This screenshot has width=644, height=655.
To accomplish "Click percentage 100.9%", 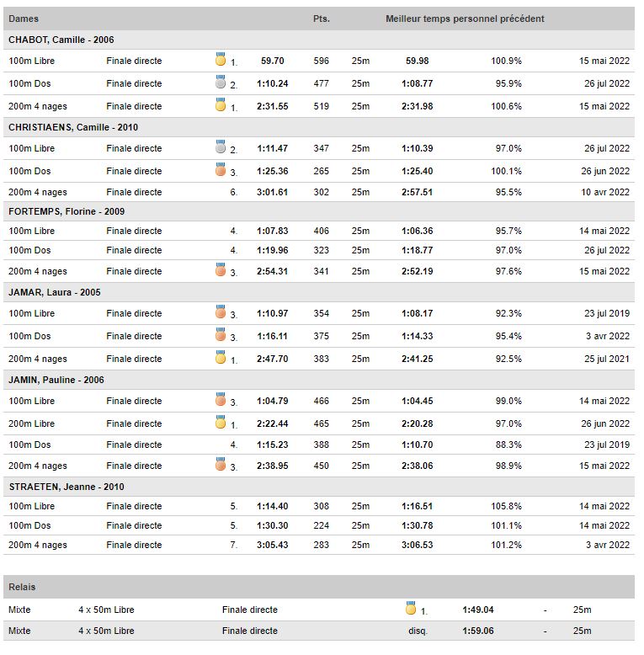I will tap(506, 61).
